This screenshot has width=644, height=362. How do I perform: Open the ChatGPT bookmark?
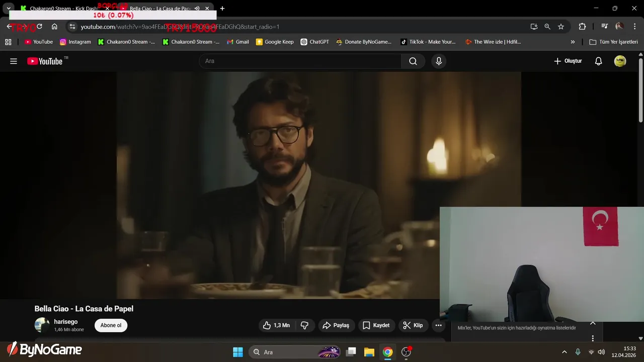315,42
